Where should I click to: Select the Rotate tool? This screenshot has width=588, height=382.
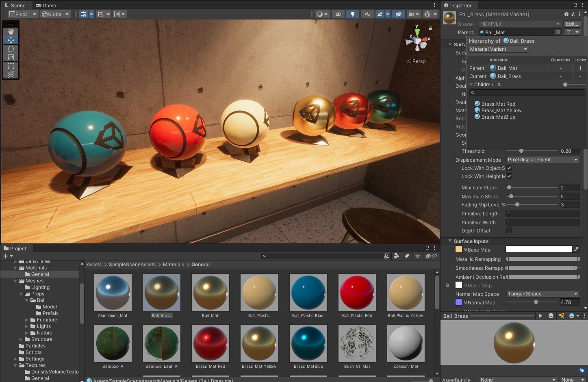[11, 49]
